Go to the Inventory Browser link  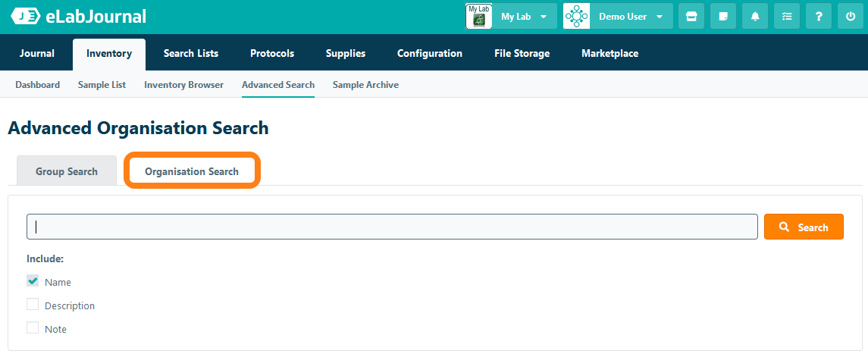click(183, 85)
